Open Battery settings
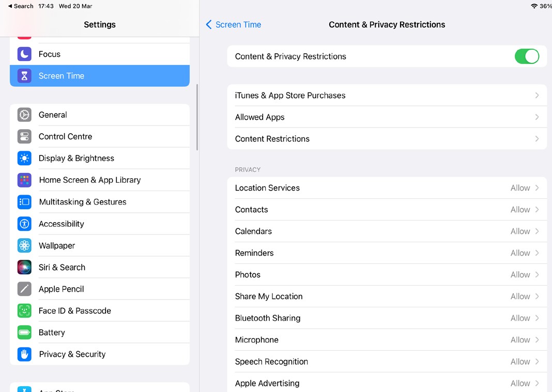Image resolution: width=552 pixels, height=392 pixels. pyautogui.click(x=100, y=333)
